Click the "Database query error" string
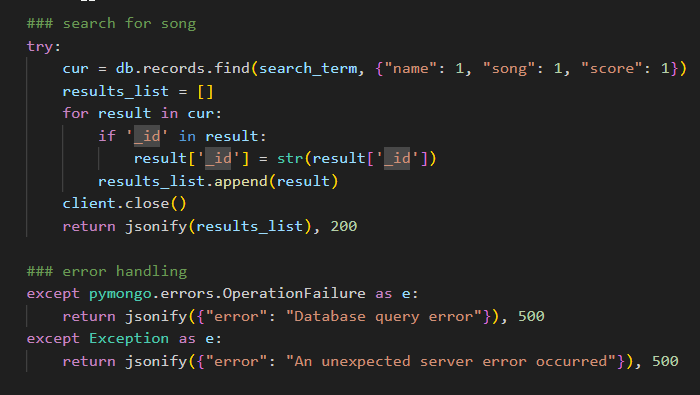The image size is (700, 395). [383, 316]
